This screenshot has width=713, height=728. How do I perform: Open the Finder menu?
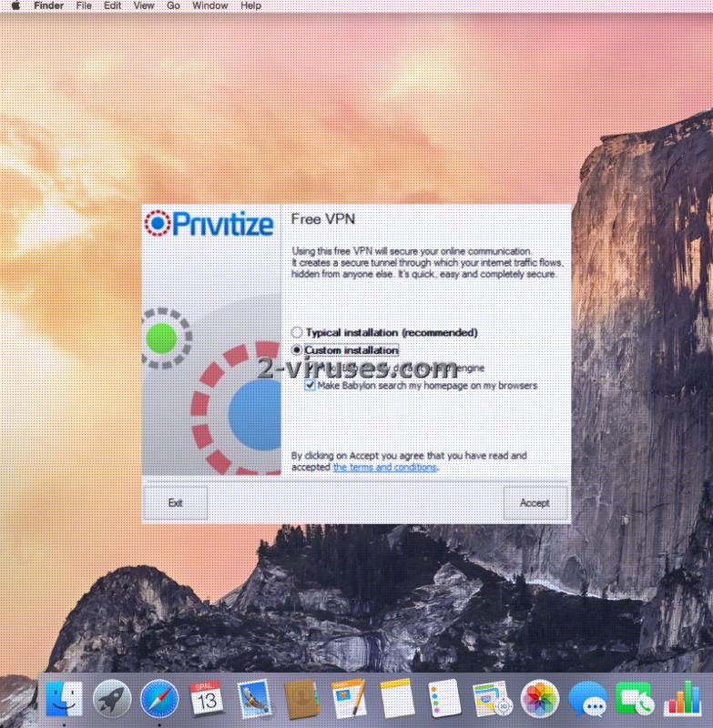tap(49, 5)
